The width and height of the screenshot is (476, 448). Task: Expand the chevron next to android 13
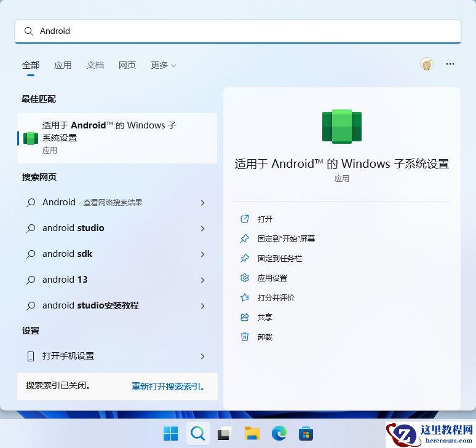click(x=202, y=280)
